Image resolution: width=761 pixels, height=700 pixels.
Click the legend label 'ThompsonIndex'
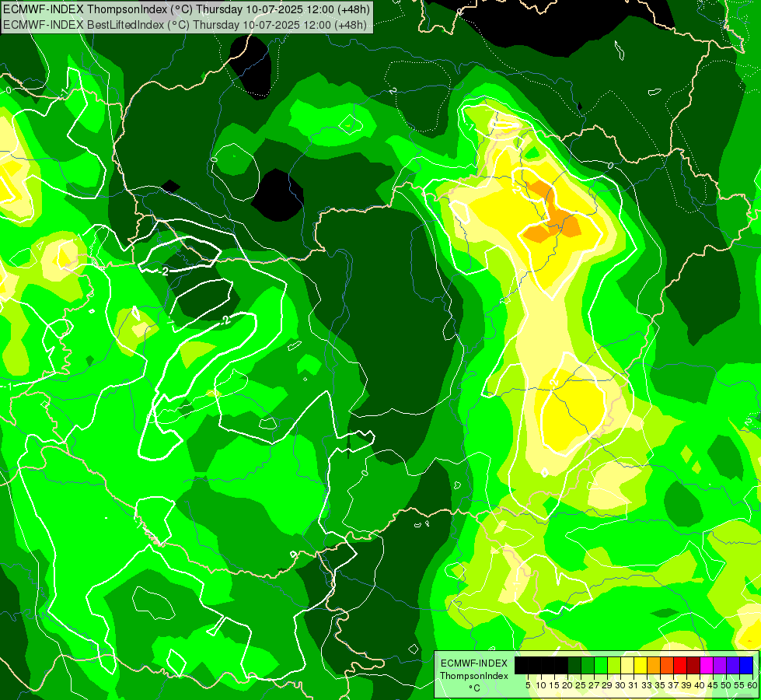coord(474,676)
